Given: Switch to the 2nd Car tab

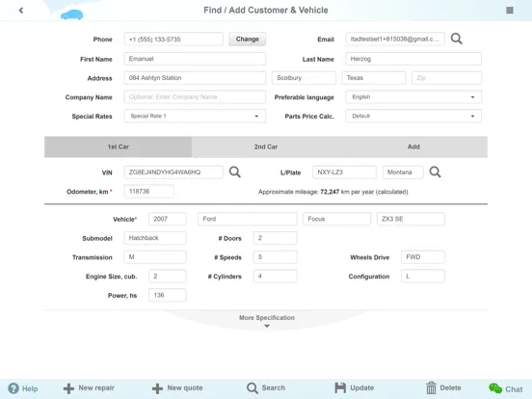Looking at the screenshot, I should click(x=266, y=146).
